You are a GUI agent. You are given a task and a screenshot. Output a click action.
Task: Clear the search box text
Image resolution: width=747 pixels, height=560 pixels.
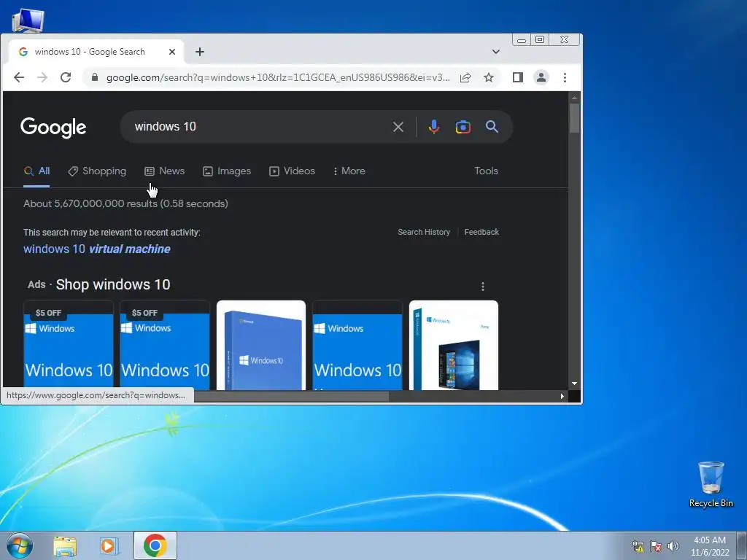[398, 127]
